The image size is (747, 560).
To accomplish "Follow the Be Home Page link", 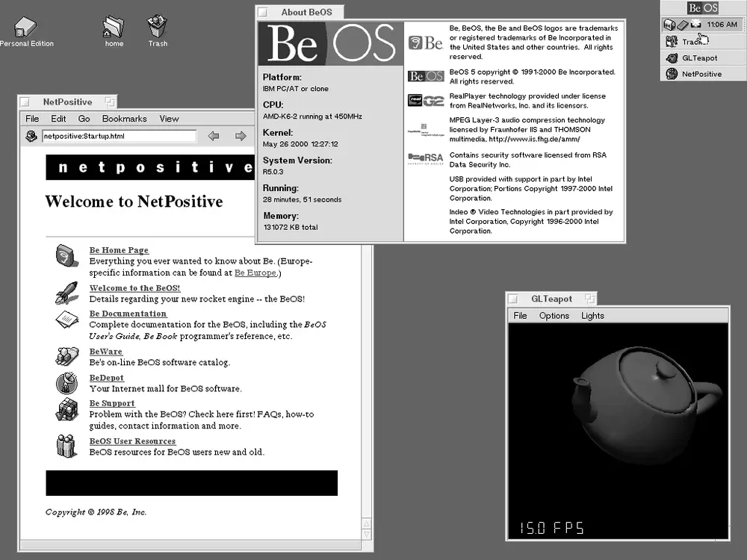I will (119, 250).
